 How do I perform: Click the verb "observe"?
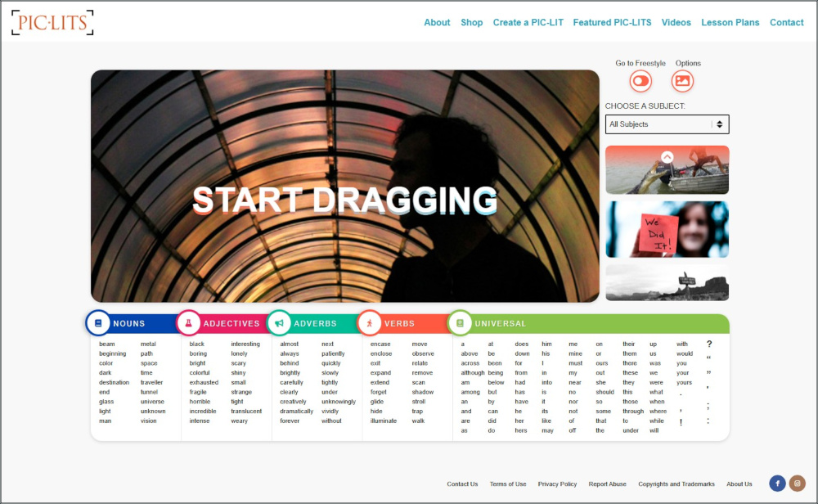click(x=423, y=353)
